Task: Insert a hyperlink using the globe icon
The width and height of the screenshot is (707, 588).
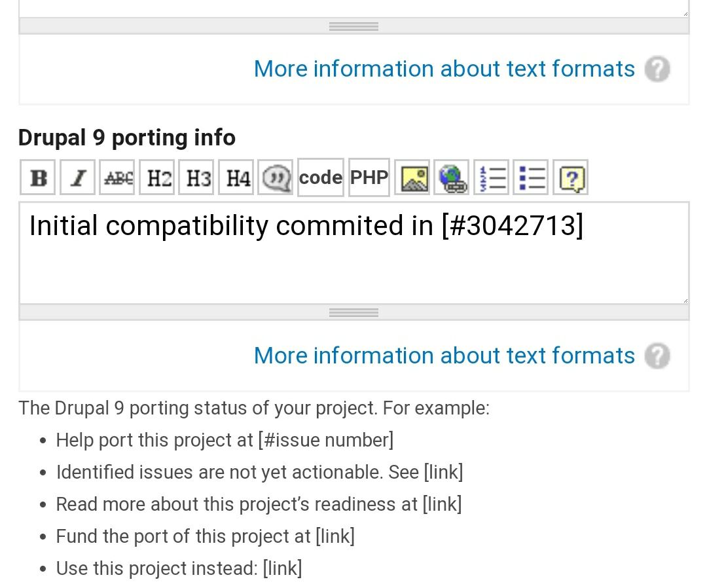Action: pyautogui.click(x=452, y=177)
